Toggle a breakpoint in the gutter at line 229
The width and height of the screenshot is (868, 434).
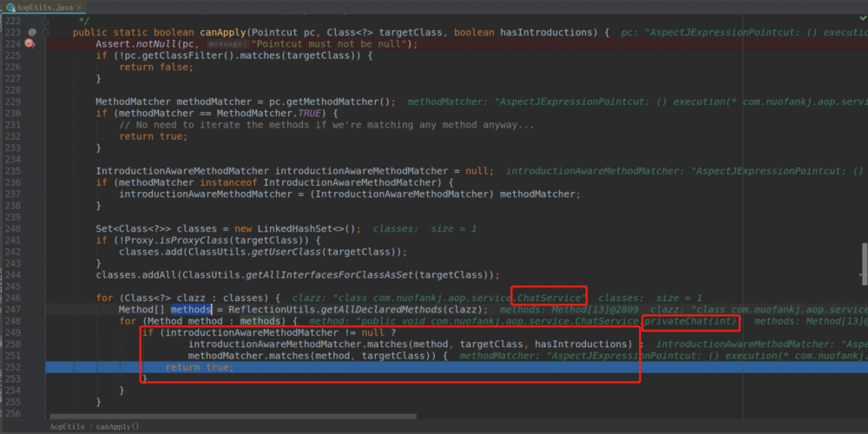tap(29, 102)
